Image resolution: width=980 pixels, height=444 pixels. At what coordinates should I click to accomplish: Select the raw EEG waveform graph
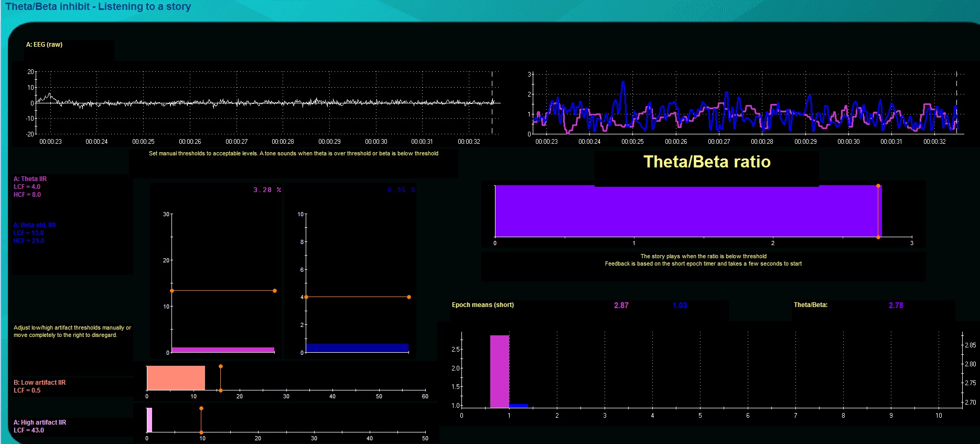click(x=265, y=103)
